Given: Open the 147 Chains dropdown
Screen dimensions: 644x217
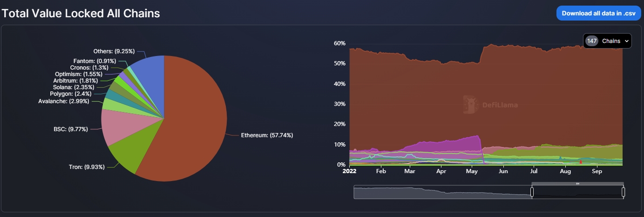Looking at the screenshot, I should pos(607,41).
